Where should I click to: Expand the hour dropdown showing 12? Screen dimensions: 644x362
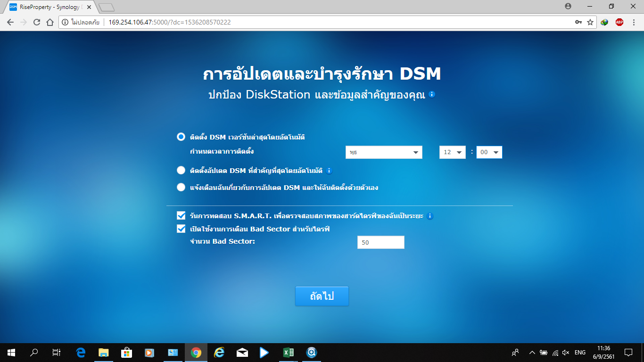452,152
